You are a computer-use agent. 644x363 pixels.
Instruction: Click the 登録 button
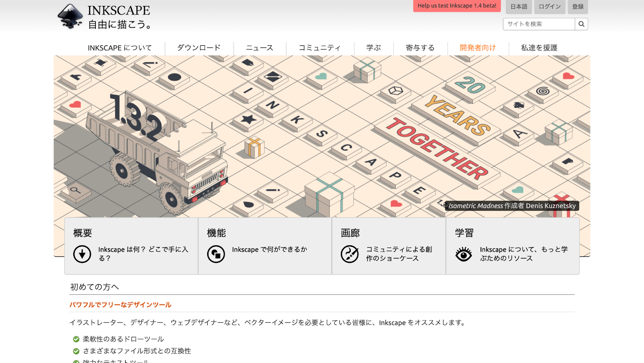point(578,6)
